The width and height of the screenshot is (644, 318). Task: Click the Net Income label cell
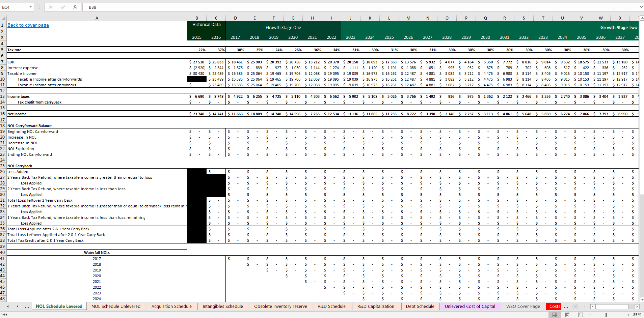click(97, 114)
